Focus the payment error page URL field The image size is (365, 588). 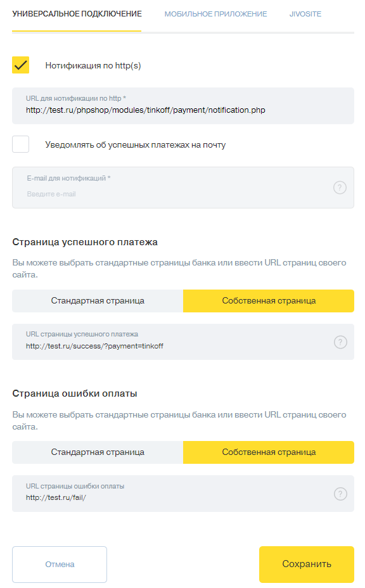pos(183,494)
